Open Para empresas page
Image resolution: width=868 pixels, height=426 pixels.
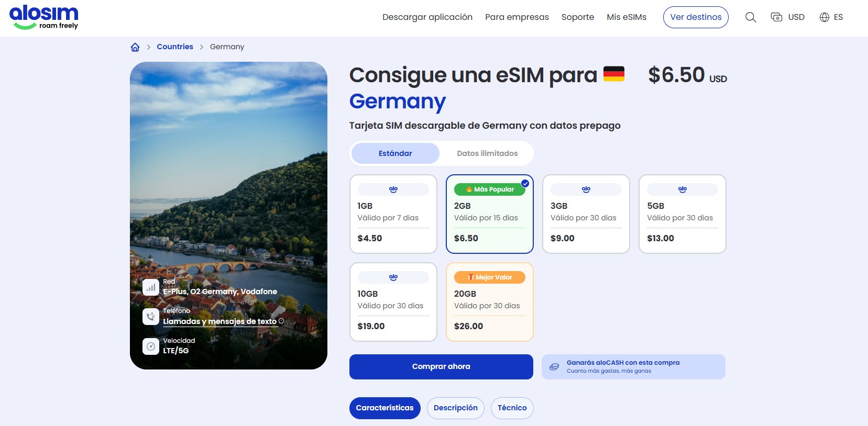coord(517,17)
